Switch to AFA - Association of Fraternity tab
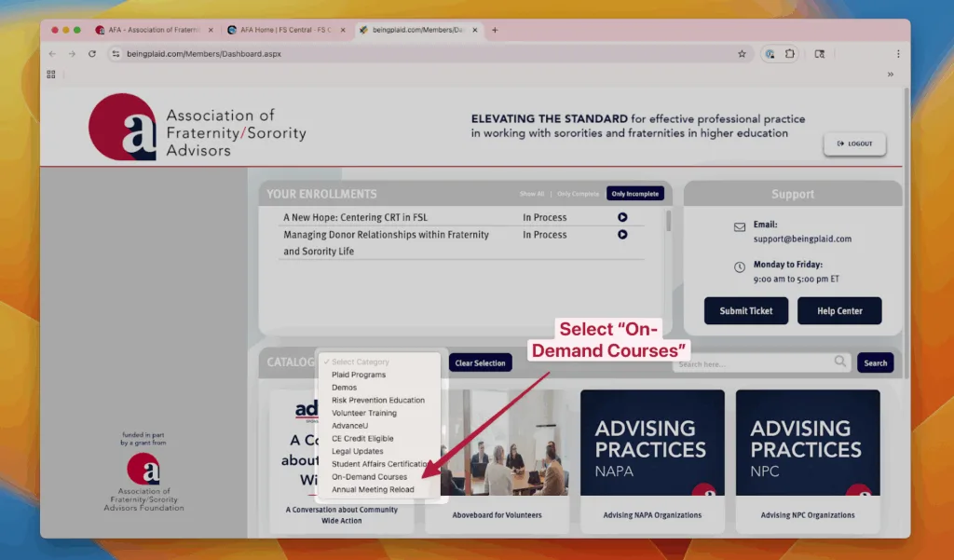The width and height of the screenshot is (954, 560). point(155,30)
